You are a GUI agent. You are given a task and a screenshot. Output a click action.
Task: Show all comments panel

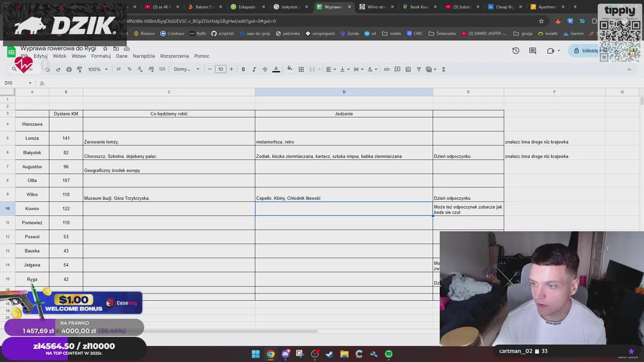[x=533, y=51]
